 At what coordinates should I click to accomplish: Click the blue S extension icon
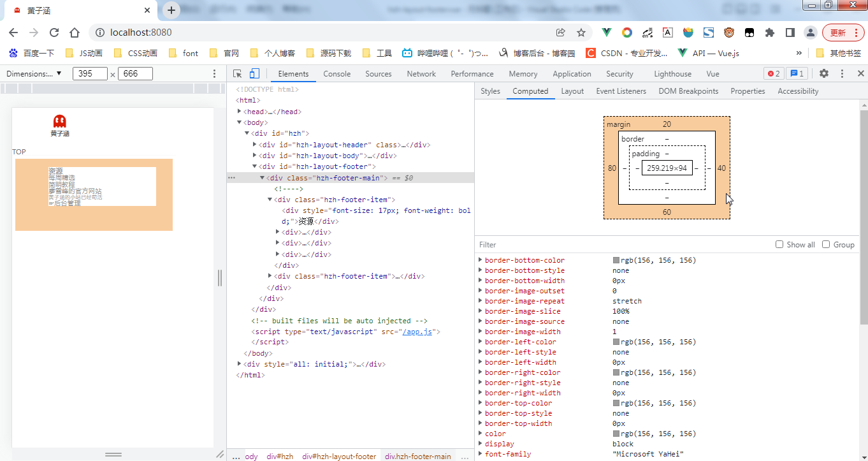click(x=708, y=33)
